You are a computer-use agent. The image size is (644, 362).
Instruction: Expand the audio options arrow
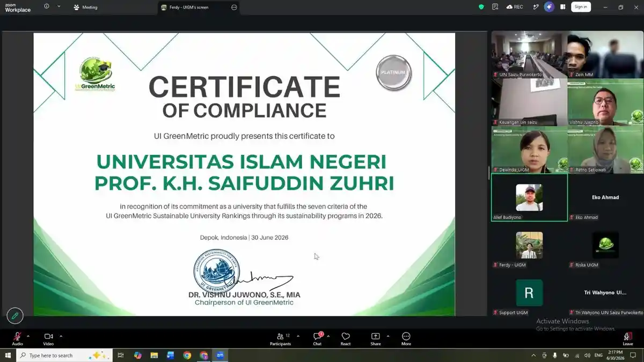pyautogui.click(x=28, y=336)
